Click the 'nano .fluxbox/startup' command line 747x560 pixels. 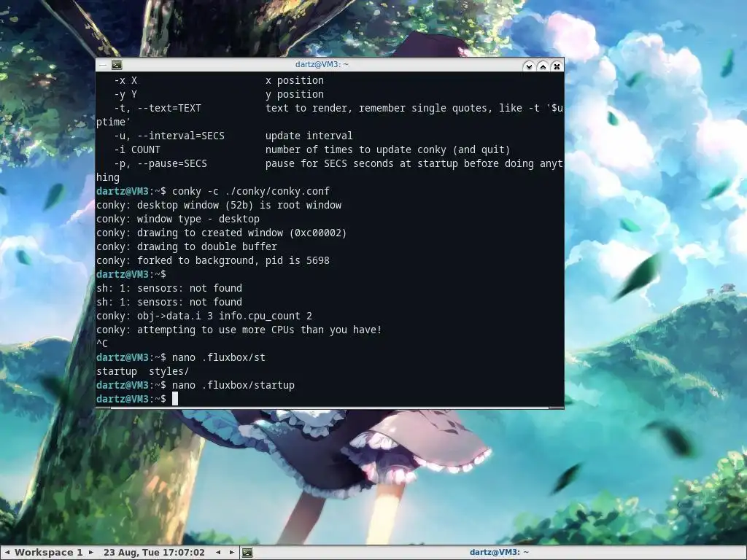[233, 385]
